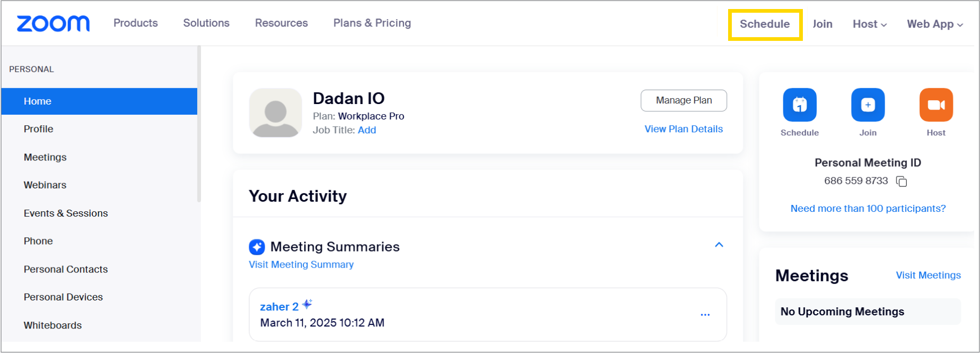Add a job title via Add link

pyautogui.click(x=366, y=130)
